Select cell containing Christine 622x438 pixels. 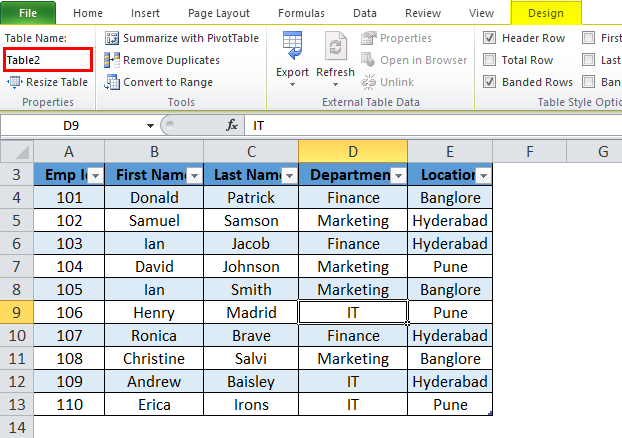pyautogui.click(x=153, y=358)
